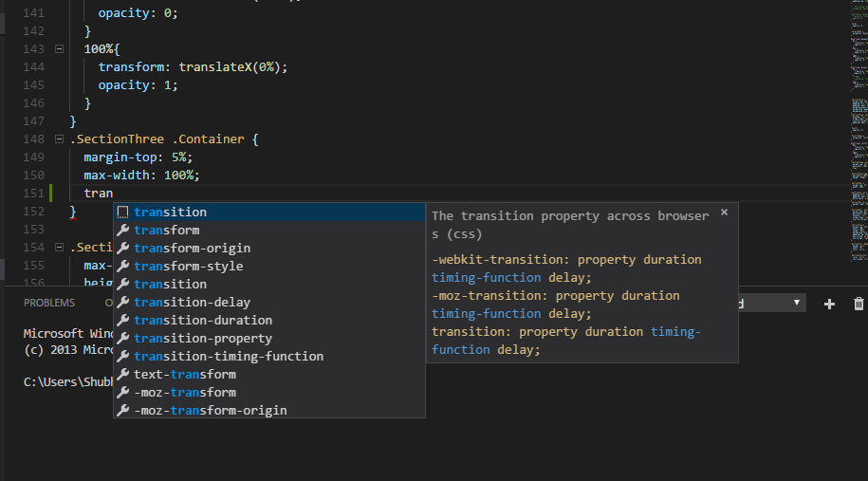Click wrench icon beside transform-style
Viewport: 868px width, 481px height.
click(123, 266)
